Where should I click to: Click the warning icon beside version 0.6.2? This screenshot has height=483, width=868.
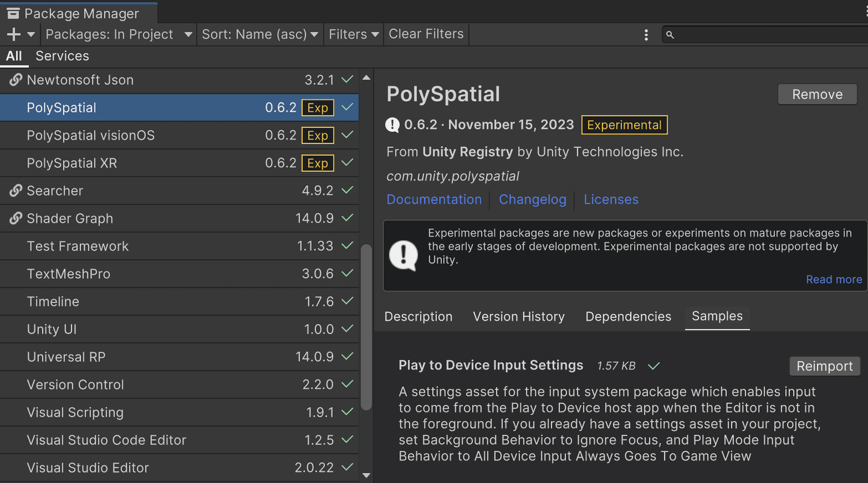click(391, 124)
